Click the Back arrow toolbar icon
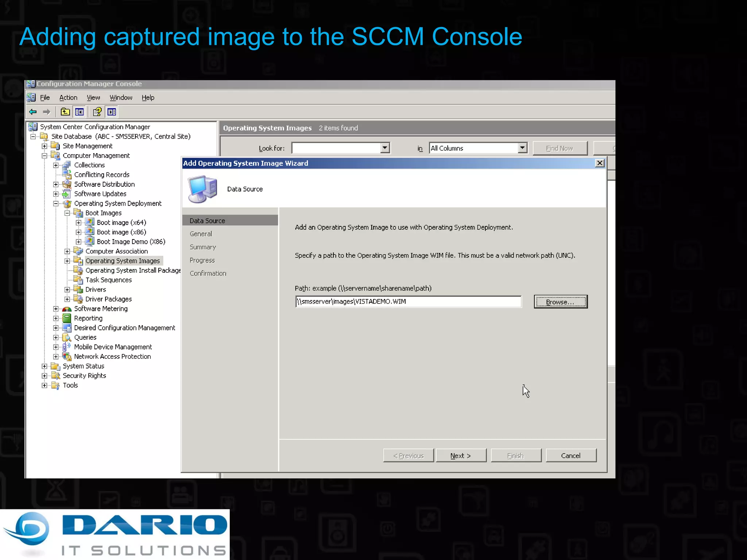 point(33,112)
